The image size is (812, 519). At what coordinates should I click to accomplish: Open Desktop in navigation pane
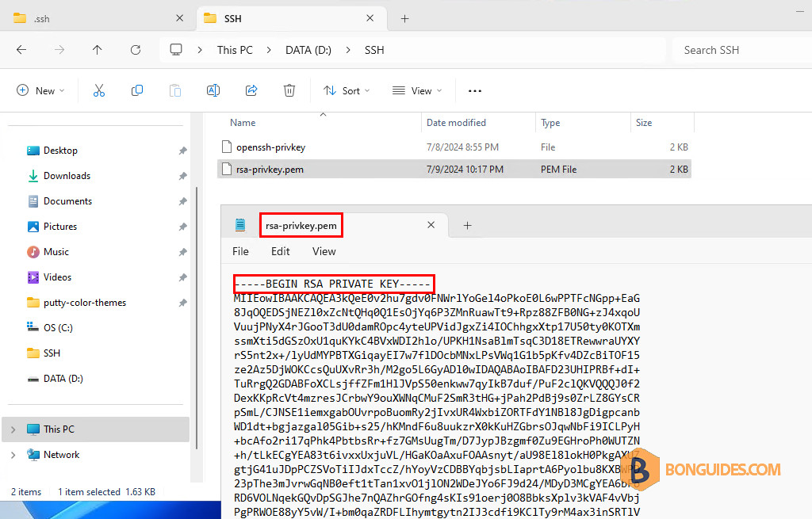click(x=60, y=151)
